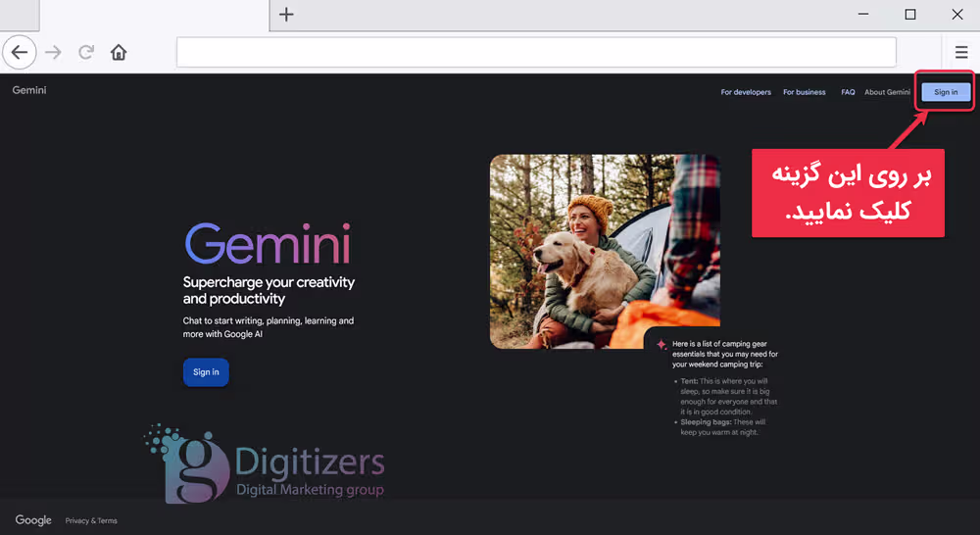Viewport: 980px width, 535px height.
Task: Maximize the browser window
Action: [910, 14]
